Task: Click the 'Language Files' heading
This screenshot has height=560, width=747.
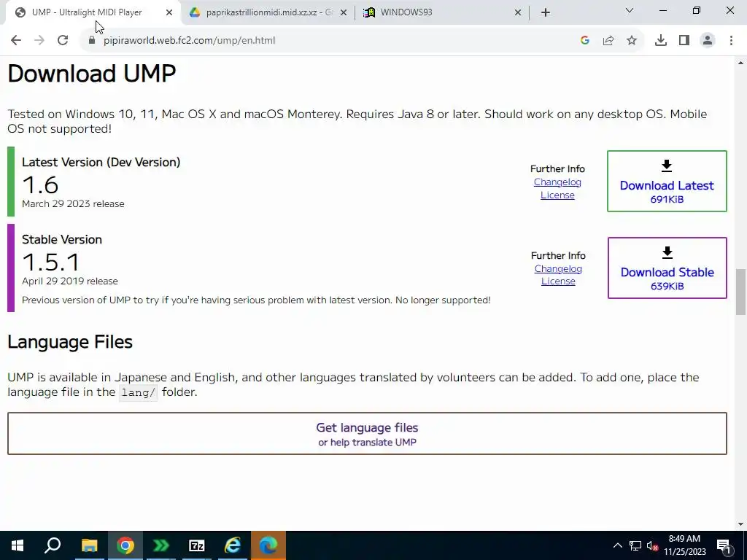Action: pos(70,342)
